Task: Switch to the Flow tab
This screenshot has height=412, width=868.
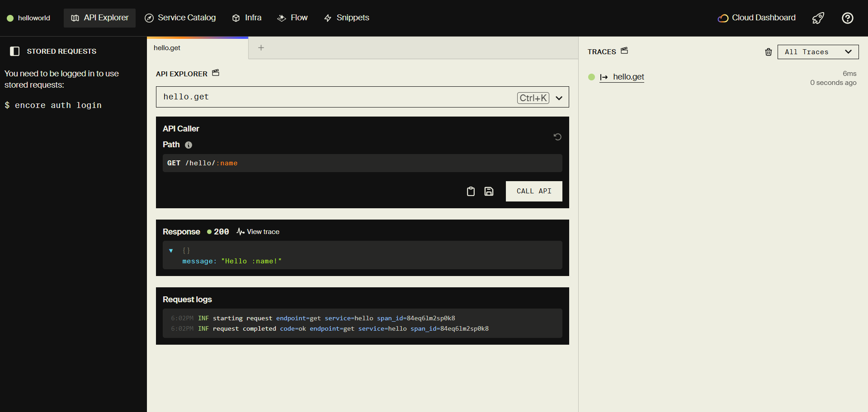Action: (292, 18)
